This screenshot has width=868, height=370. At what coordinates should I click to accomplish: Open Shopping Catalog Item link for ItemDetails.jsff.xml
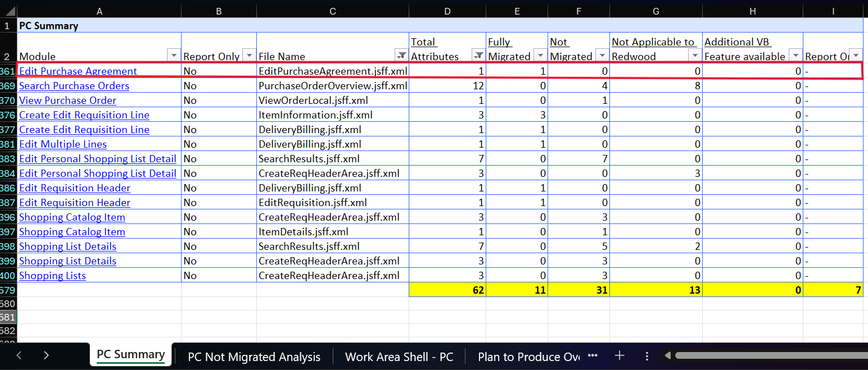click(x=72, y=232)
